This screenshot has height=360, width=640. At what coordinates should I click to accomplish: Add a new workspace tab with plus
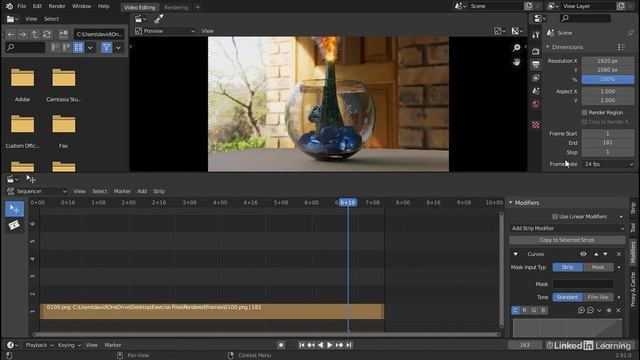pos(198,7)
